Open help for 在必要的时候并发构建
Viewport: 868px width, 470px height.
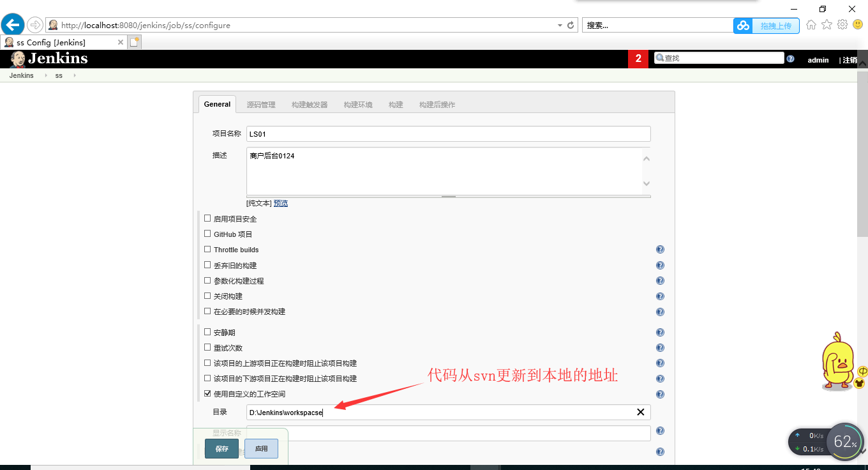coord(660,312)
